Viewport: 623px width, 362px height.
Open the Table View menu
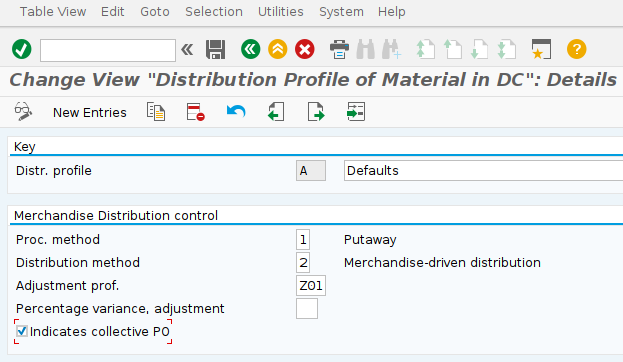pyautogui.click(x=53, y=12)
